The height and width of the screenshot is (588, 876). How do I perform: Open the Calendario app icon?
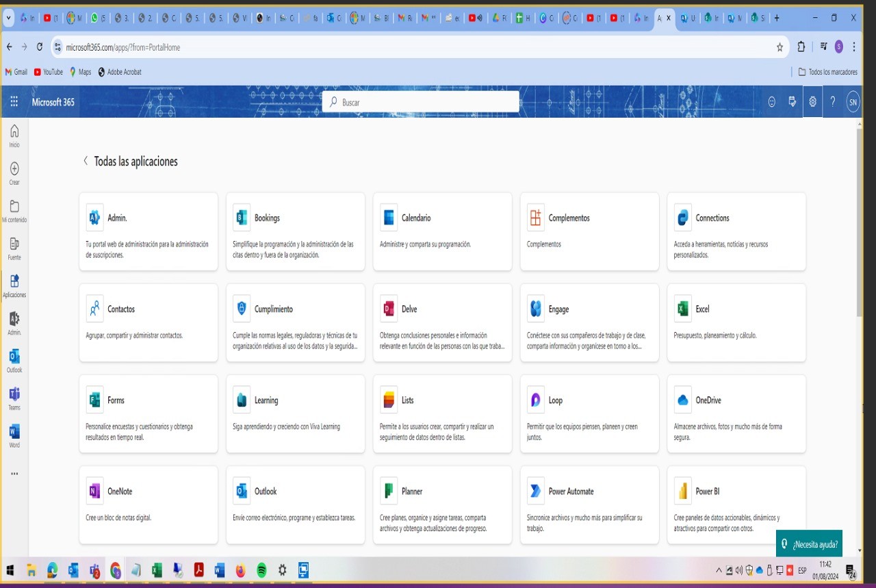(388, 218)
